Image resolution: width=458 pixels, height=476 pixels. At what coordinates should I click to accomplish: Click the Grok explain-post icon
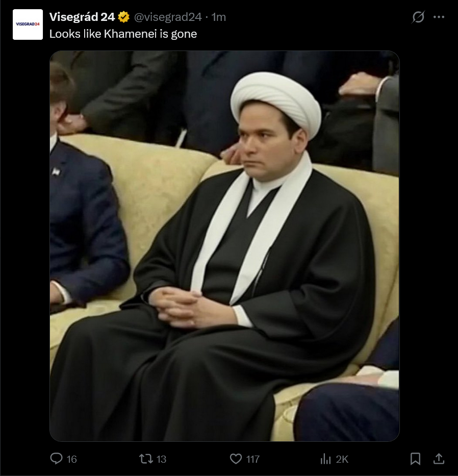pos(418,17)
